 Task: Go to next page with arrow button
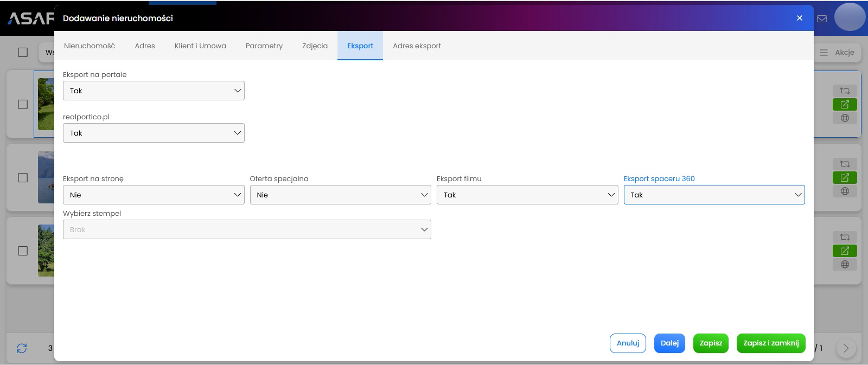846,348
